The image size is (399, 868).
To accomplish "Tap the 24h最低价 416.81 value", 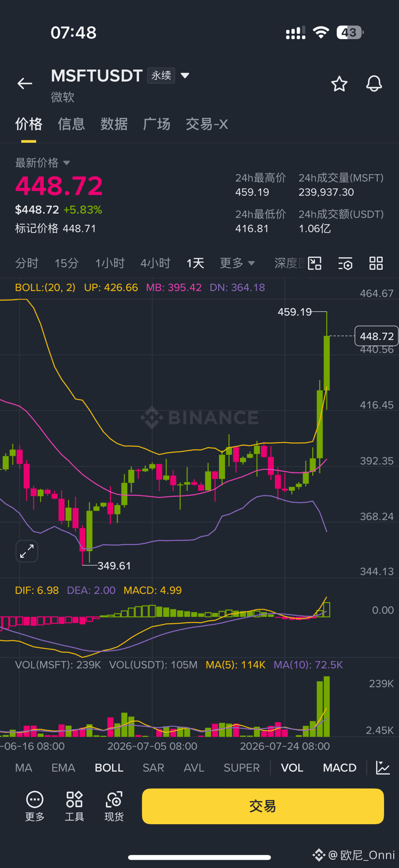I will point(252,228).
